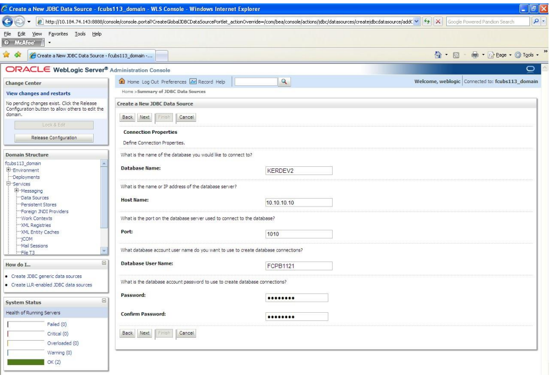Click Create JDBC generic data sources link
Screen dimensions: 552x392
pos(46,276)
